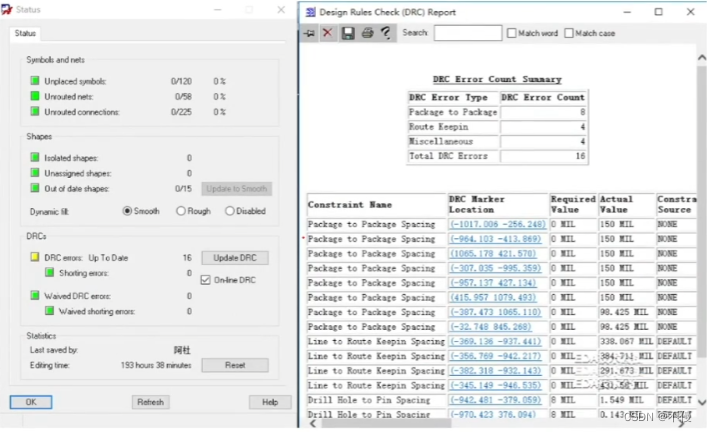
Task: Click the Allegro icon in Status title bar
Action: tap(7, 9)
